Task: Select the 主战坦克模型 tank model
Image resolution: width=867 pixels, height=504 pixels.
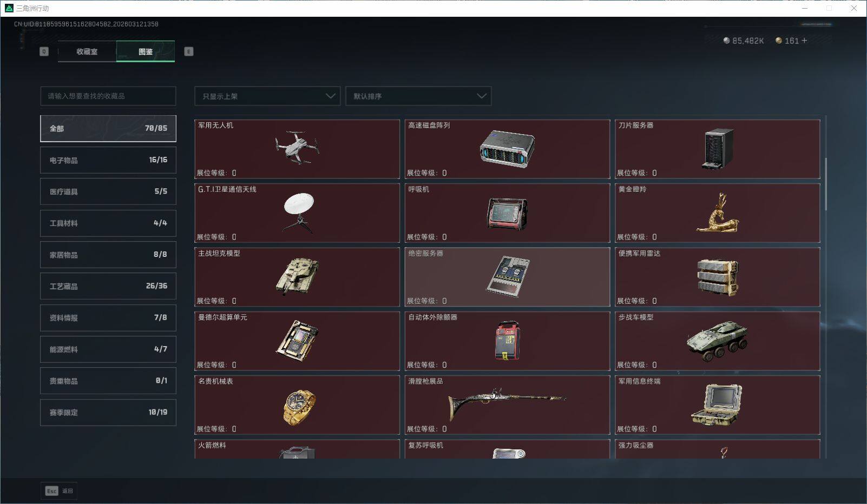Action: [297, 277]
